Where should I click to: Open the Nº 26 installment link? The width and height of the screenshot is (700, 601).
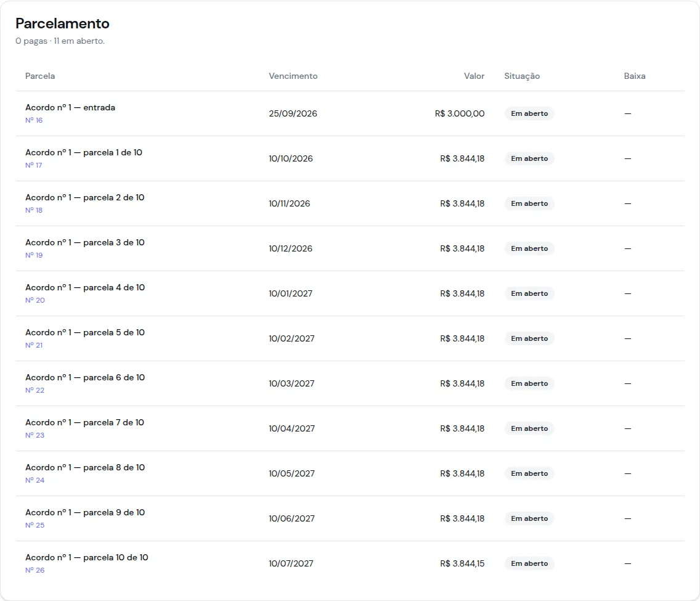(35, 570)
